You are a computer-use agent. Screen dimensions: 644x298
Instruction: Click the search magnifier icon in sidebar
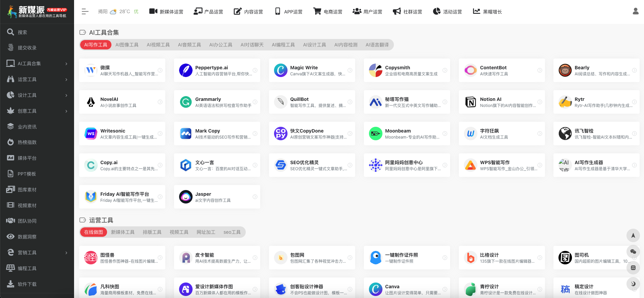point(11,32)
